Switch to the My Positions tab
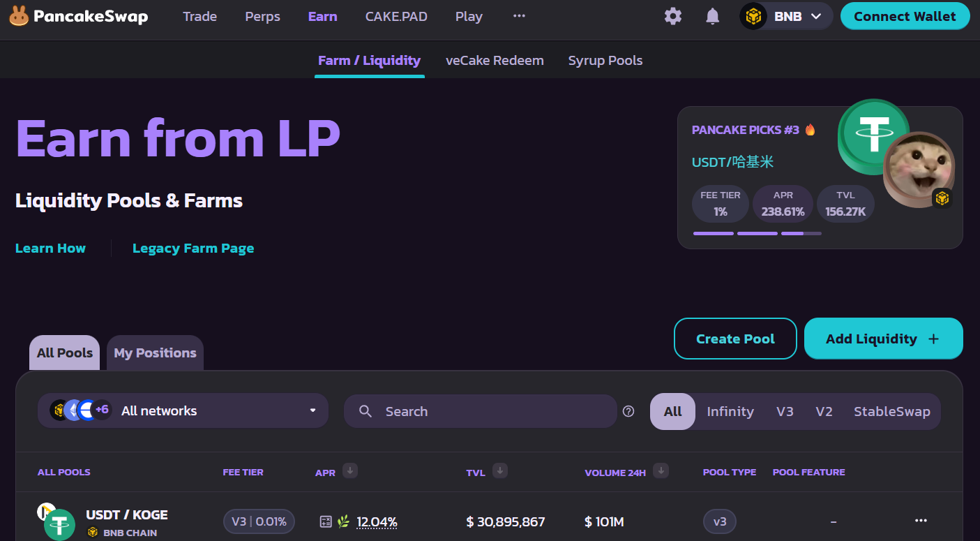The width and height of the screenshot is (980, 541). [x=155, y=353]
